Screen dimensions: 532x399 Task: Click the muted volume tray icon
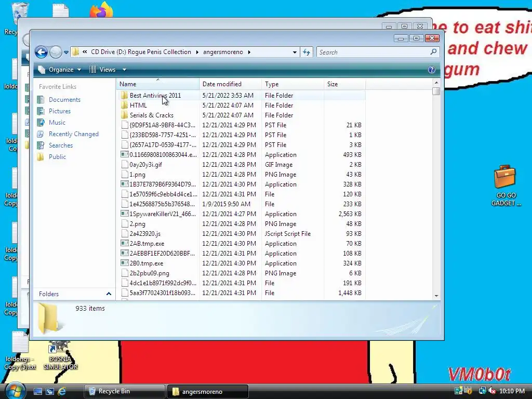492,391
